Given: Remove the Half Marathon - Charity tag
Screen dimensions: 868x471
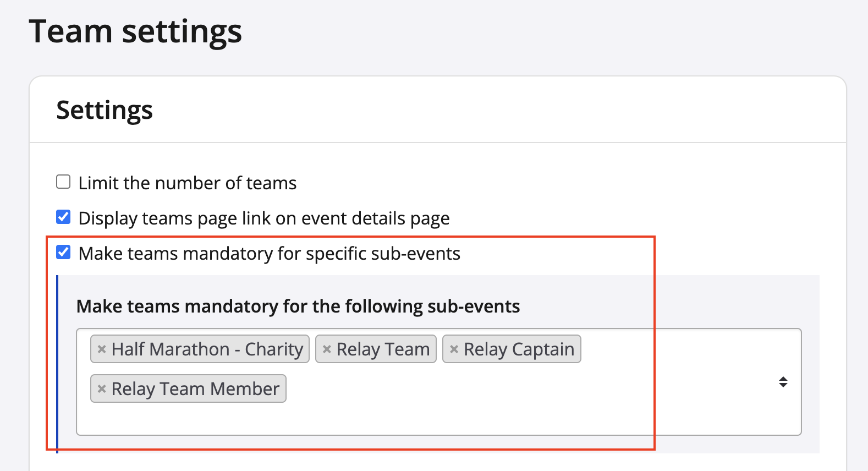Looking at the screenshot, I should (102, 349).
